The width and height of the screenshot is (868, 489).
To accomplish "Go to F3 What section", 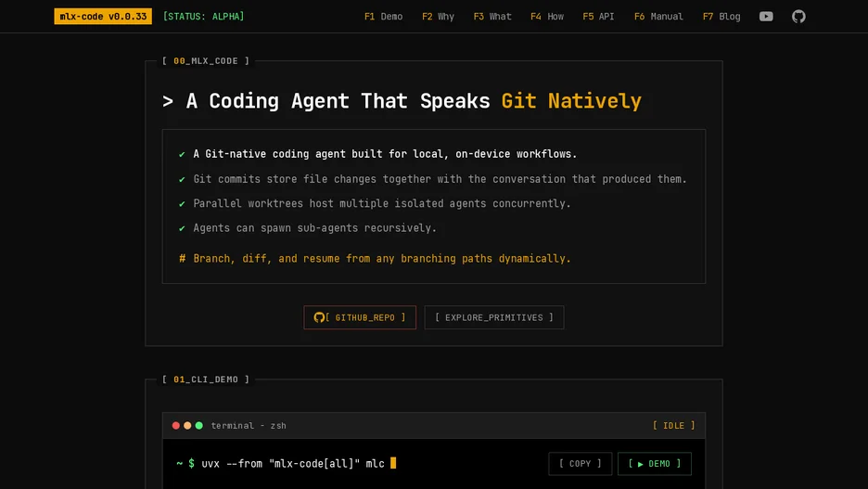I will coord(492,17).
